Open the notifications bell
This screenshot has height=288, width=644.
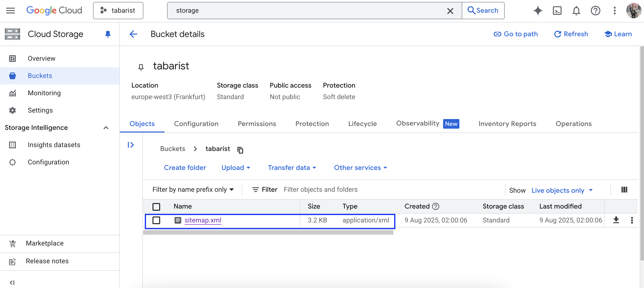coord(576,11)
